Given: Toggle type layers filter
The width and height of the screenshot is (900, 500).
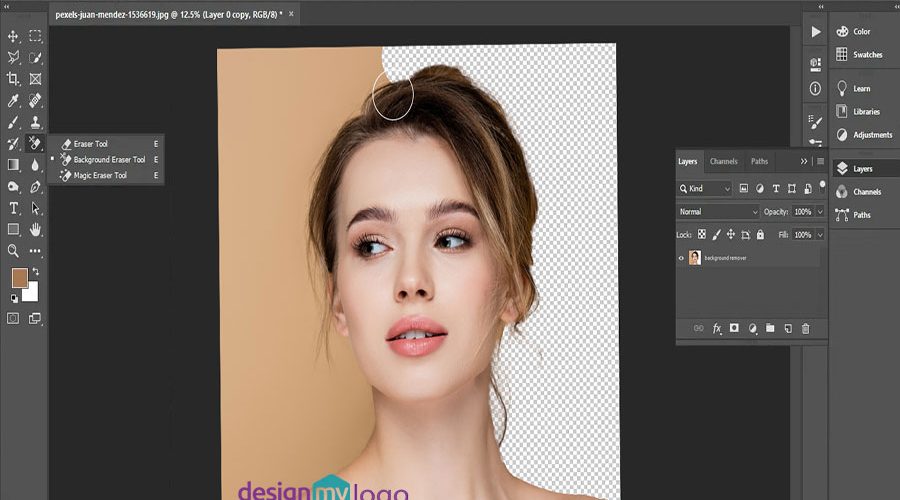Looking at the screenshot, I should point(775,188).
